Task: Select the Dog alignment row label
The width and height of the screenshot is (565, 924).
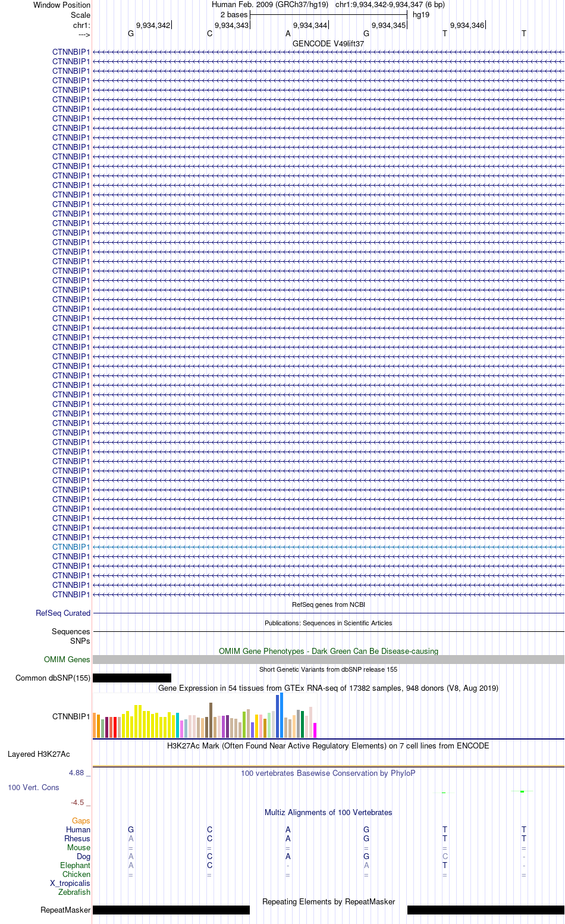Action: (84, 856)
